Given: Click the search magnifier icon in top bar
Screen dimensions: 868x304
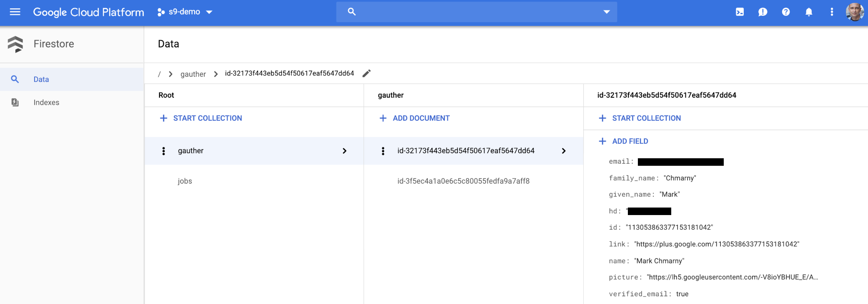Looking at the screenshot, I should pyautogui.click(x=352, y=12).
